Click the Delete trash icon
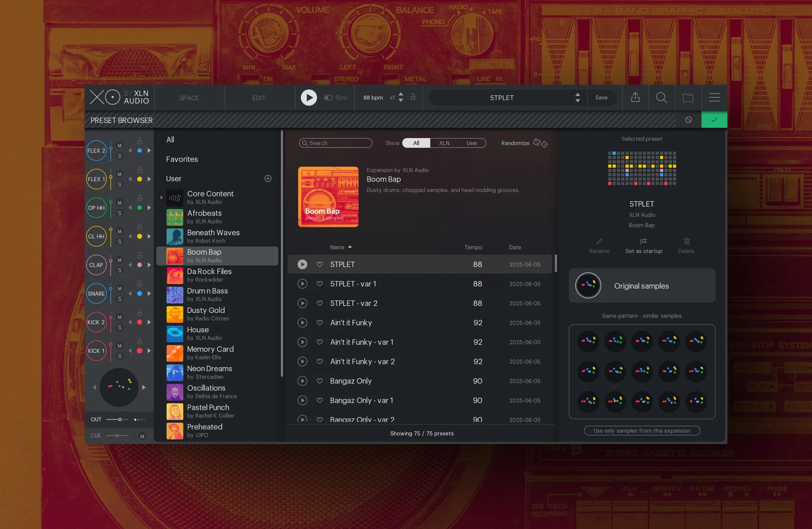This screenshot has width=812, height=529. [x=687, y=241]
